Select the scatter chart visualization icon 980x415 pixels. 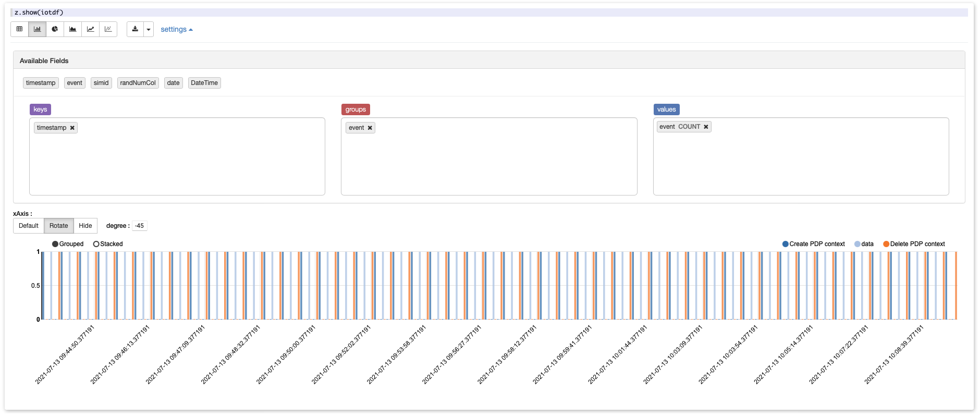point(108,29)
